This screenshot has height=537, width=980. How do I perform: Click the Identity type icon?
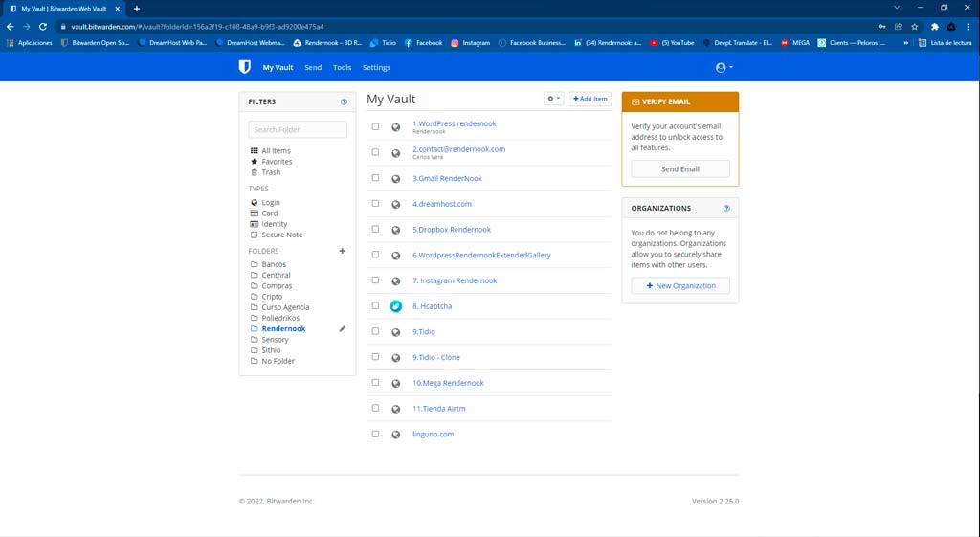[x=255, y=224]
